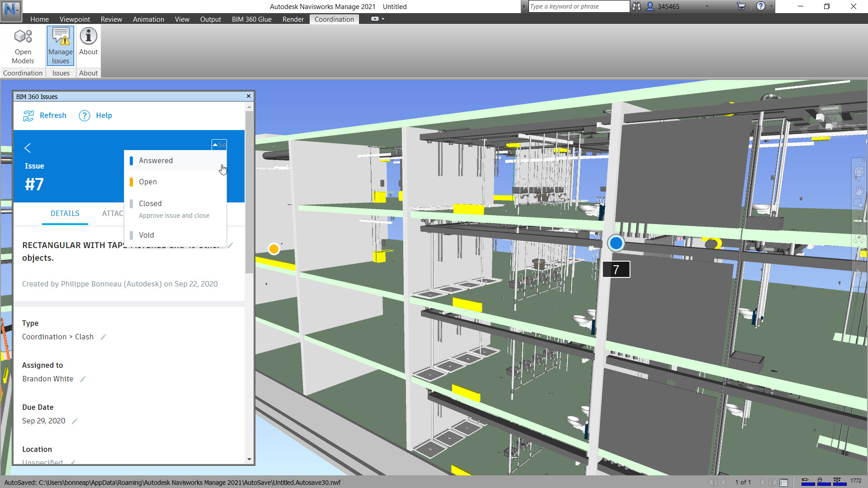Switch to the DETAILS tab
868x488 pixels.
(65, 213)
